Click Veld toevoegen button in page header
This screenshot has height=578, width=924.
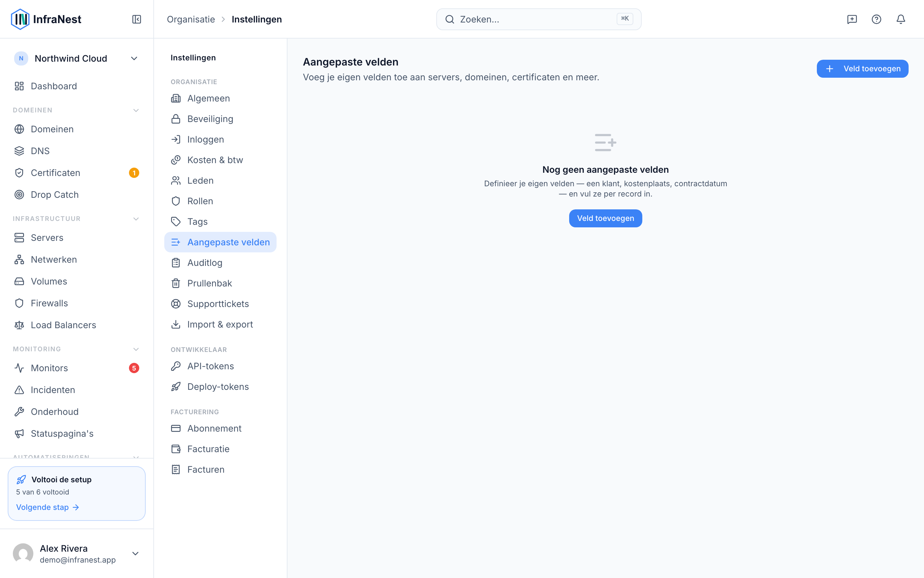862,69
